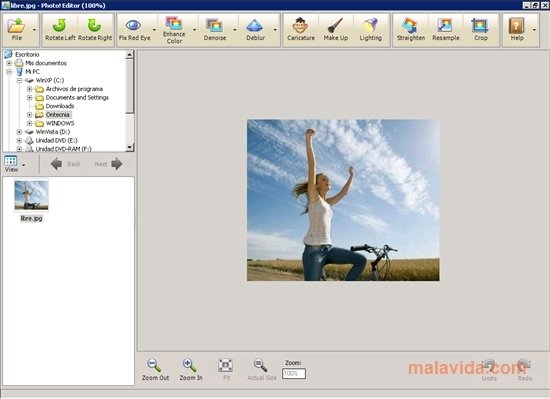Image resolution: width=550 pixels, height=399 pixels.
Task: Select the Documents and Settings folder
Action: click(x=77, y=97)
